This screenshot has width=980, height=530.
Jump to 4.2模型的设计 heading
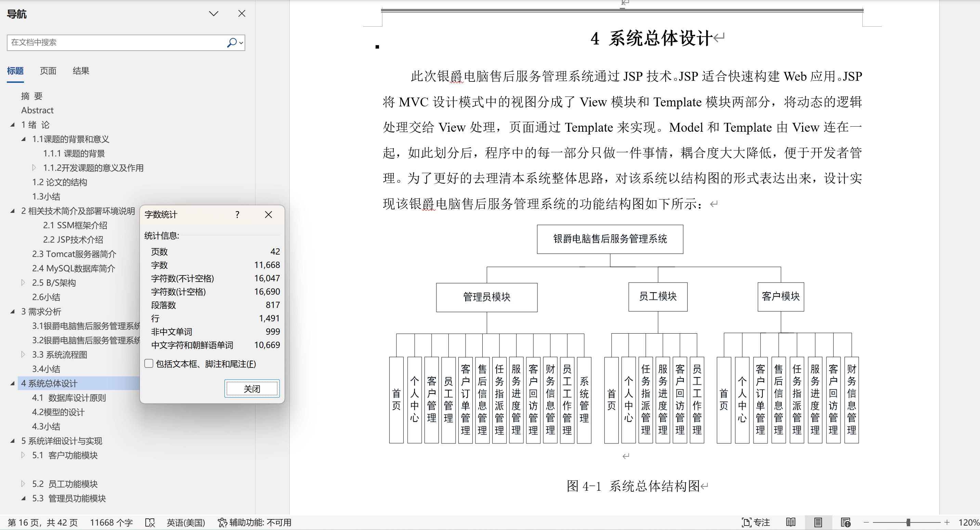(x=58, y=412)
